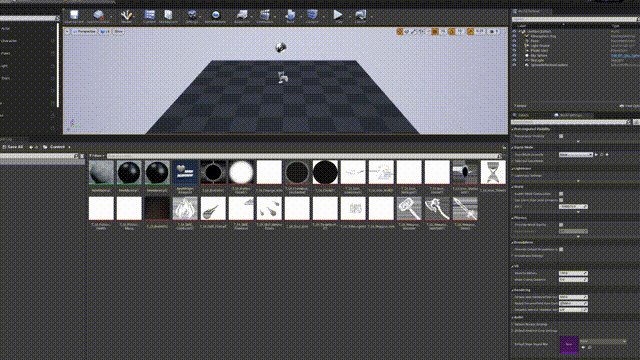Select Sky Sphere in World Outliner
The image size is (640, 360).
coord(539,56)
